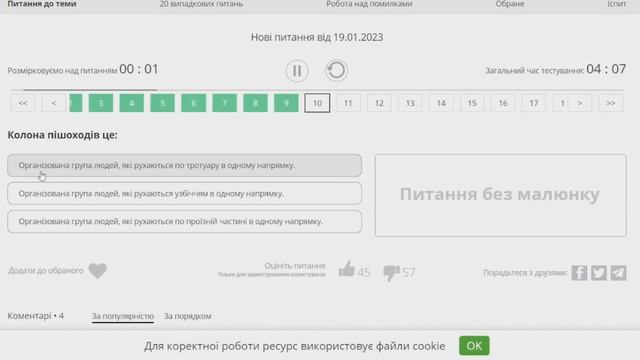Click the Додати до обраного label
Image resolution: width=640 pixels, height=360 pixels.
46,271
